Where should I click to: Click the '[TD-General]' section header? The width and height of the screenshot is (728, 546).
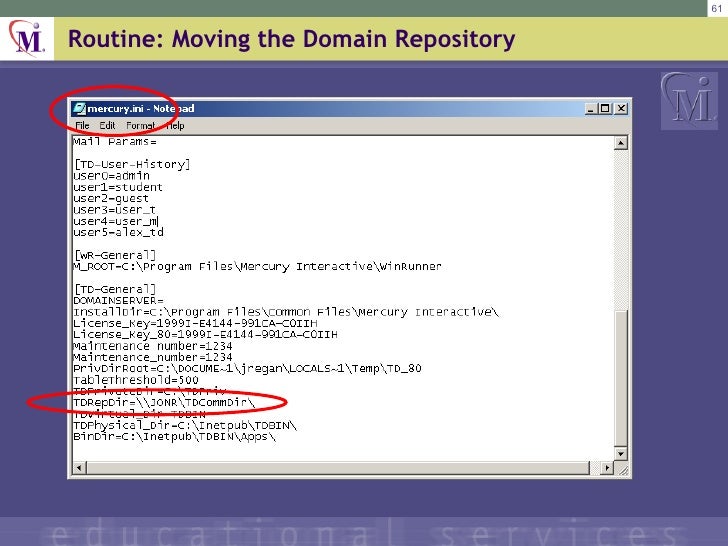115,289
